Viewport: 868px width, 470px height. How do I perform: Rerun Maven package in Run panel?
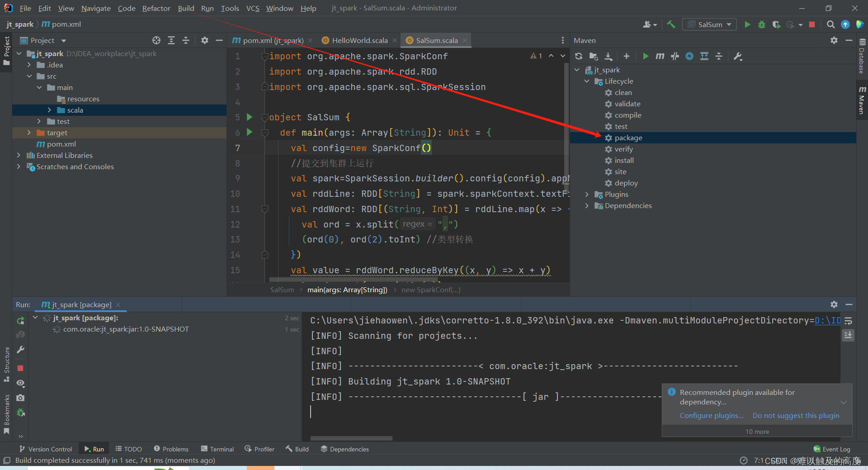click(x=20, y=321)
